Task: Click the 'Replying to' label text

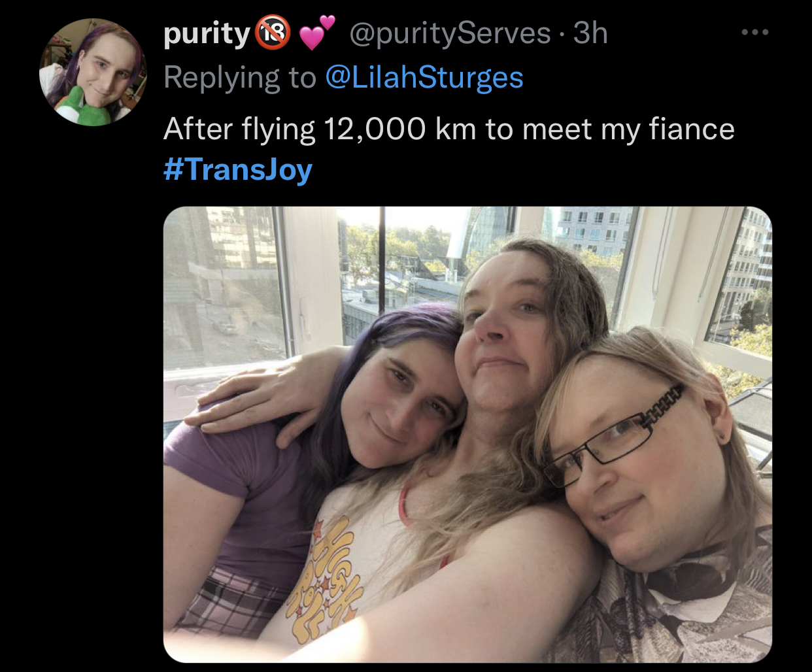Action: (240, 78)
